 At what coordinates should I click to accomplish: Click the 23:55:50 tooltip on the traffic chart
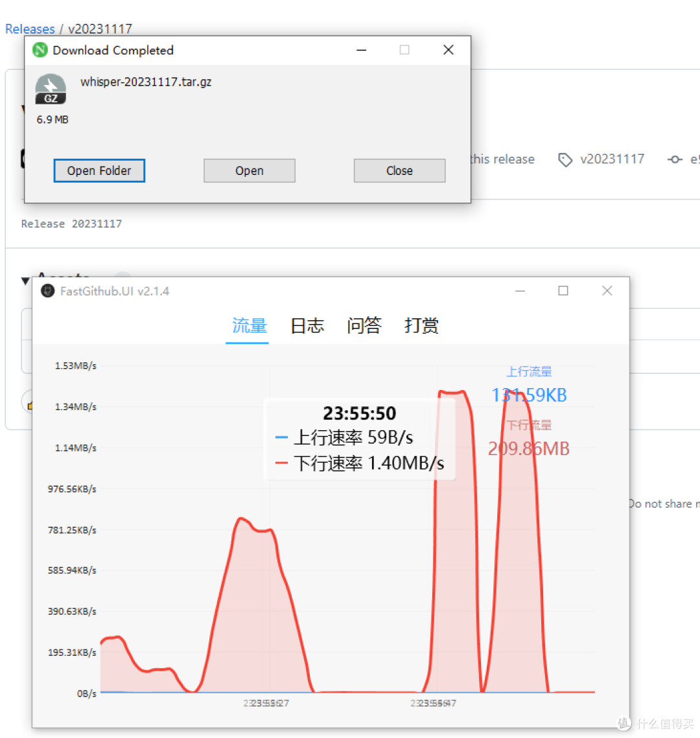(360, 413)
